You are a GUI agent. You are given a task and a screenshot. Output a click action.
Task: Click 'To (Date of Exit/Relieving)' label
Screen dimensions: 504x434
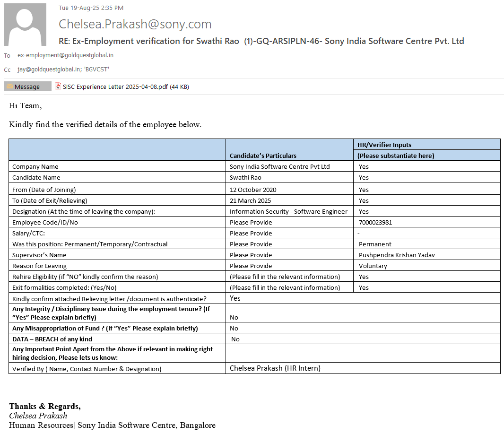tap(50, 200)
